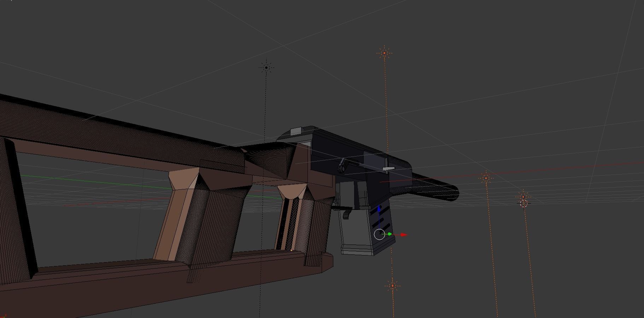Click the green Y-axis handle of the gizmo
644x318 pixels.
[390, 234]
